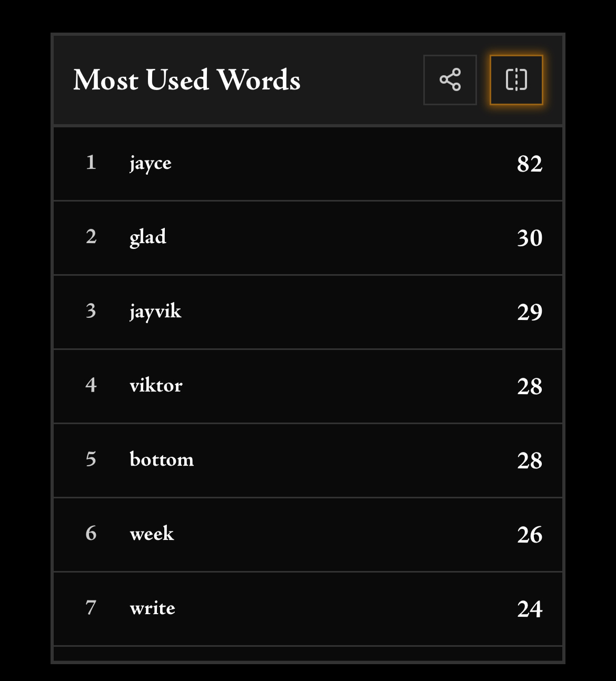The width and height of the screenshot is (616, 681).
Task: Click the Most Used Words heading
Action: coord(187,80)
